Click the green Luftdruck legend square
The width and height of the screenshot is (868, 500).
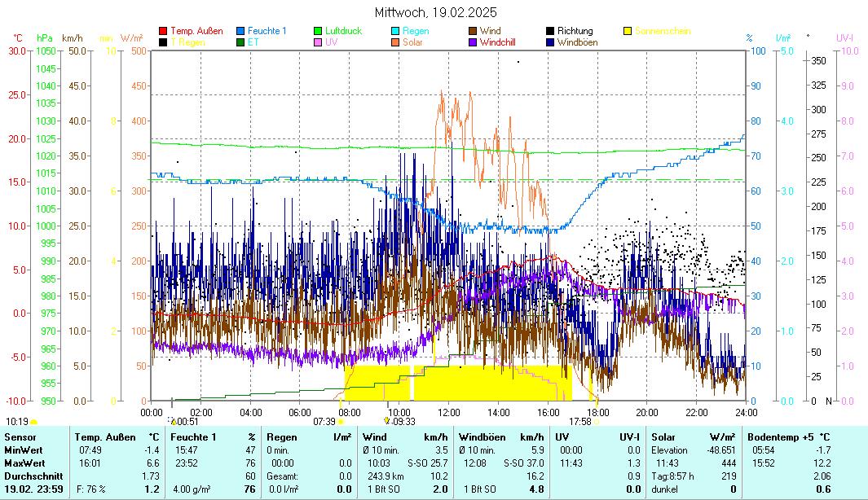[x=319, y=31]
